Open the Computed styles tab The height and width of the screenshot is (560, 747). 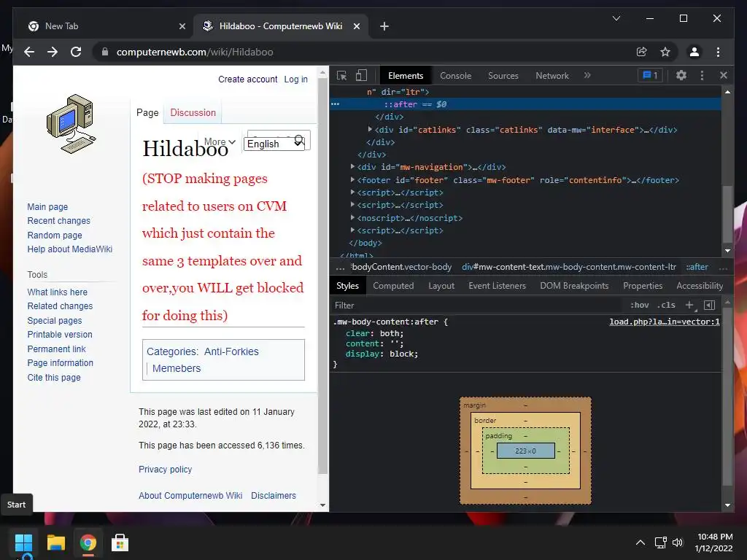pyautogui.click(x=393, y=286)
